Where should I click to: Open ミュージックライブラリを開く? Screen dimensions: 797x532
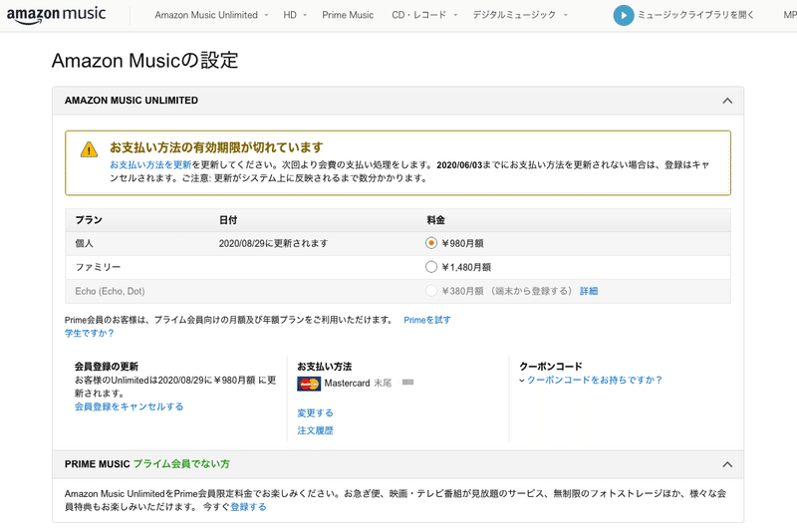pyautogui.click(x=695, y=15)
